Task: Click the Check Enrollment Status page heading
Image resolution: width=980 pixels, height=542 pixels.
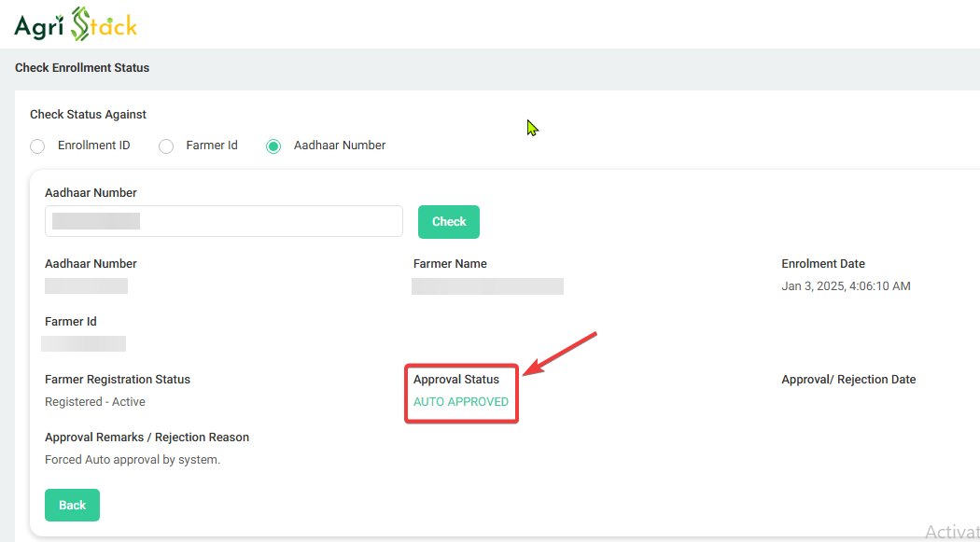Action: click(82, 68)
